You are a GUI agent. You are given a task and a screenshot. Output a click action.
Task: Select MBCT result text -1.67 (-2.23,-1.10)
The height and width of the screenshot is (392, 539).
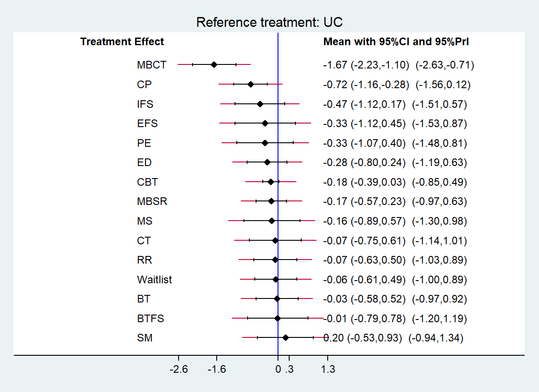[x=366, y=65]
